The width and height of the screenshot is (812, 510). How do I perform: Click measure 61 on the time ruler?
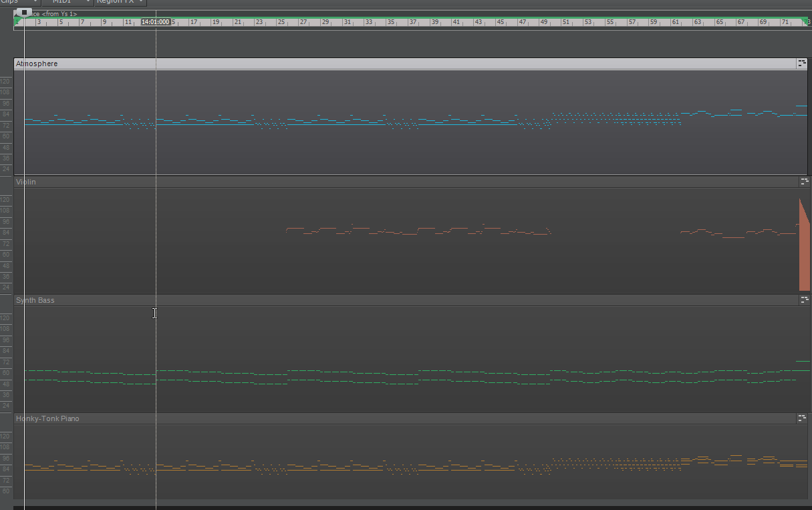click(676, 22)
